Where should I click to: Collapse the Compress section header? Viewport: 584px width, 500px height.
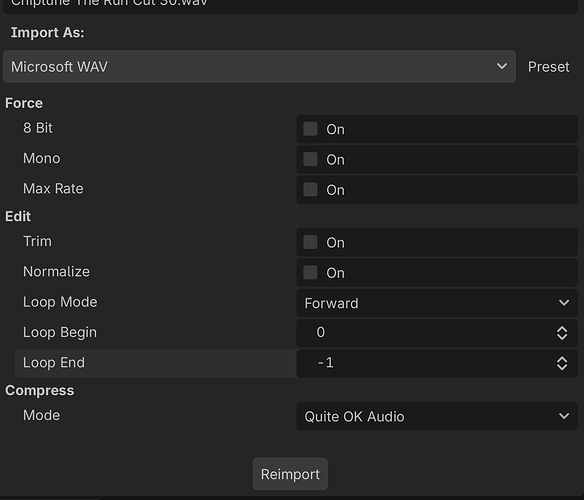pyautogui.click(x=39, y=390)
